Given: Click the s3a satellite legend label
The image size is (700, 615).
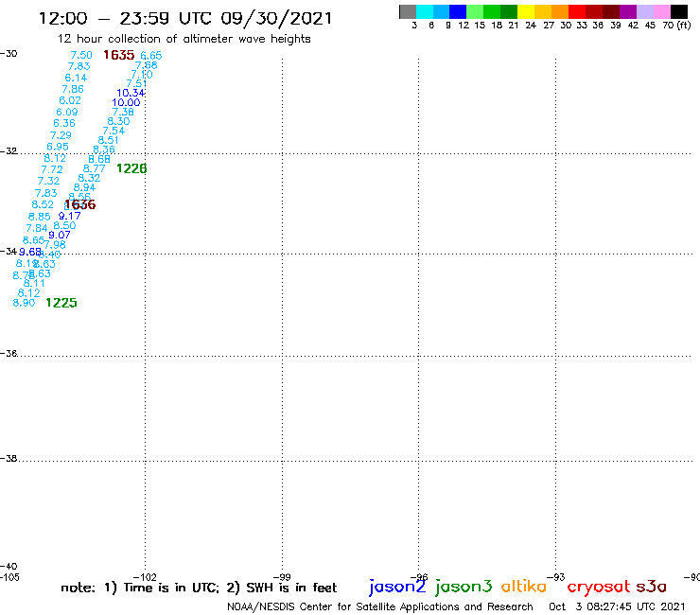Looking at the screenshot, I should point(652,587).
